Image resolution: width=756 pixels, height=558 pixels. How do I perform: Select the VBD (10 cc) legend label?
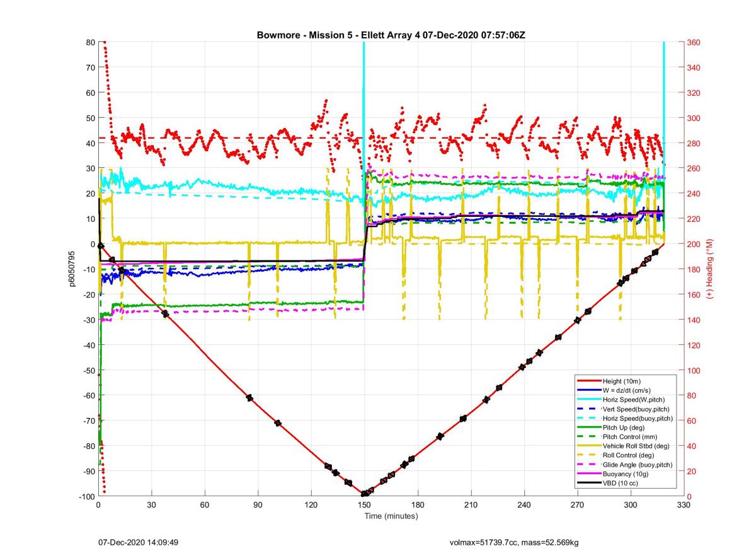click(621, 484)
